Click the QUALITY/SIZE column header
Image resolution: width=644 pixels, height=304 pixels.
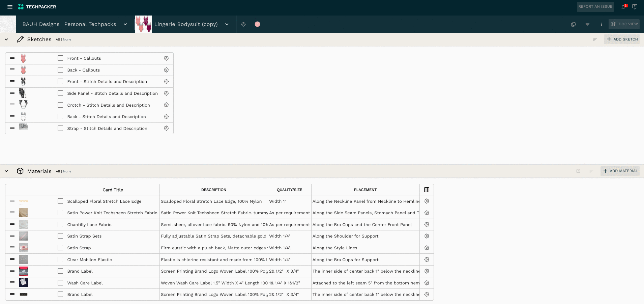[290, 190]
